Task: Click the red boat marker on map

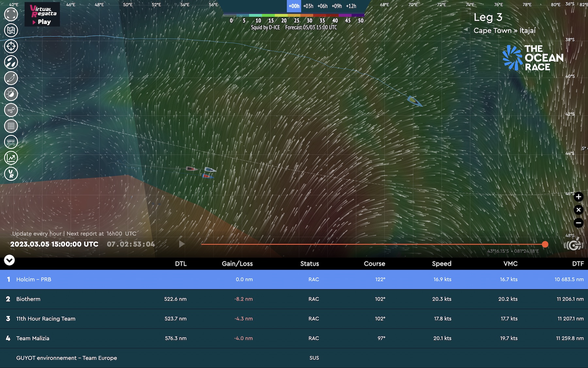Action: click(x=207, y=176)
